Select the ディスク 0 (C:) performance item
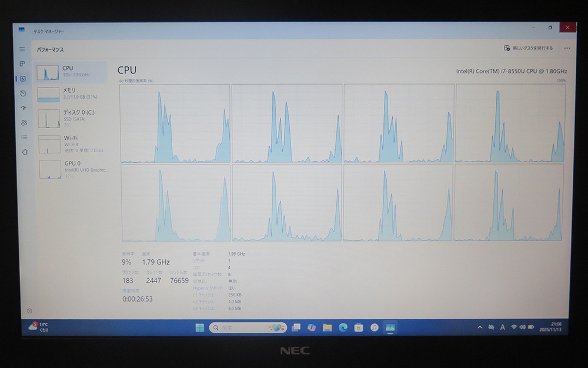588x368 pixels. (72, 118)
